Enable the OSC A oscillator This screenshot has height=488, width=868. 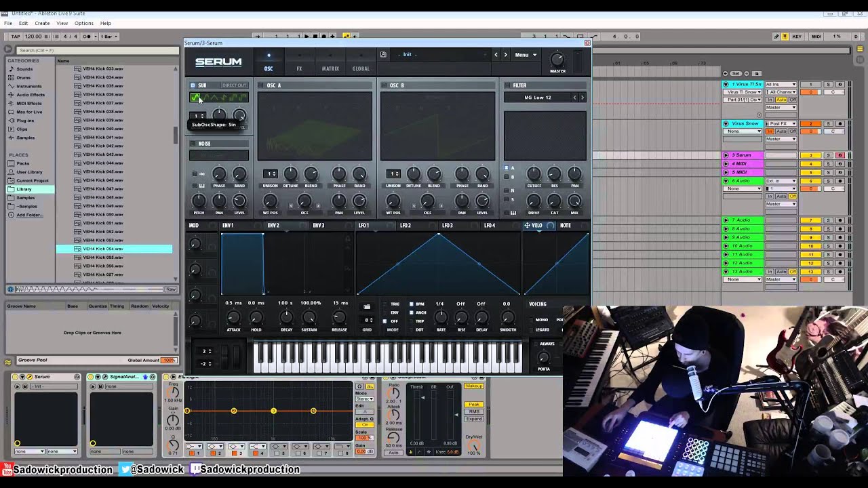(261, 85)
